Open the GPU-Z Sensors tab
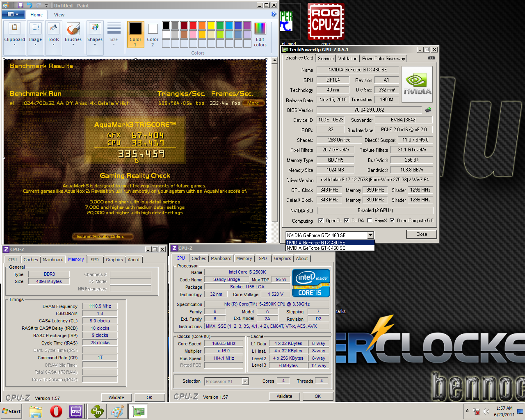The image size is (525, 420). (326, 59)
